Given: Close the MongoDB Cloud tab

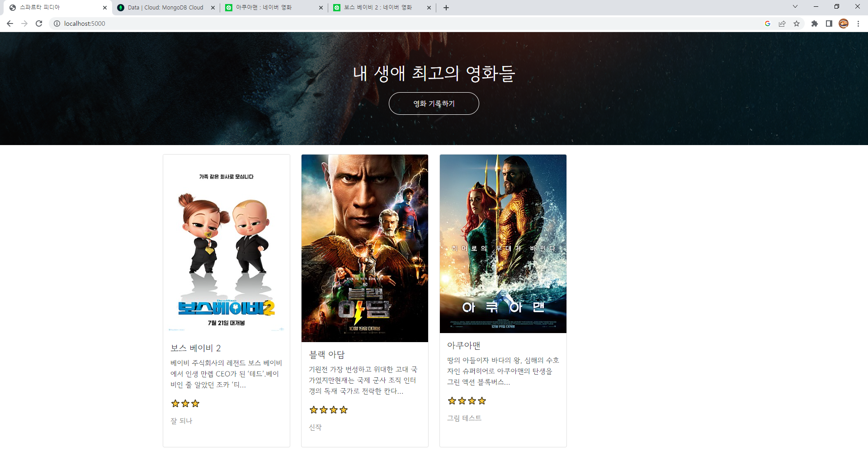Looking at the screenshot, I should (x=213, y=8).
